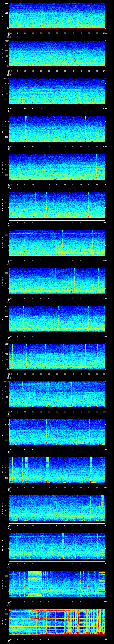This screenshot has height=644, width=114.
Task: Mark the burst at 58 s in 21:28:00 panel
Action: click(102, 508)
